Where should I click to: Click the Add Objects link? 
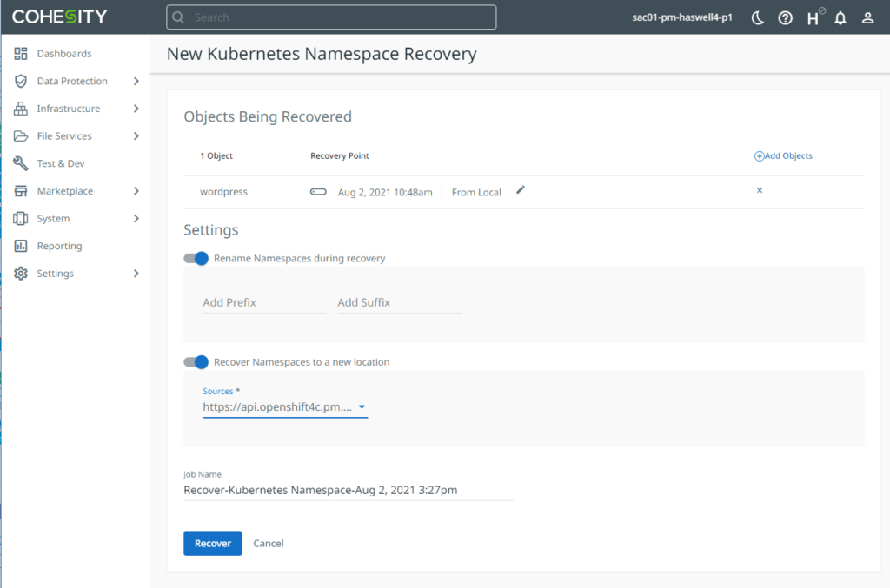[782, 155]
